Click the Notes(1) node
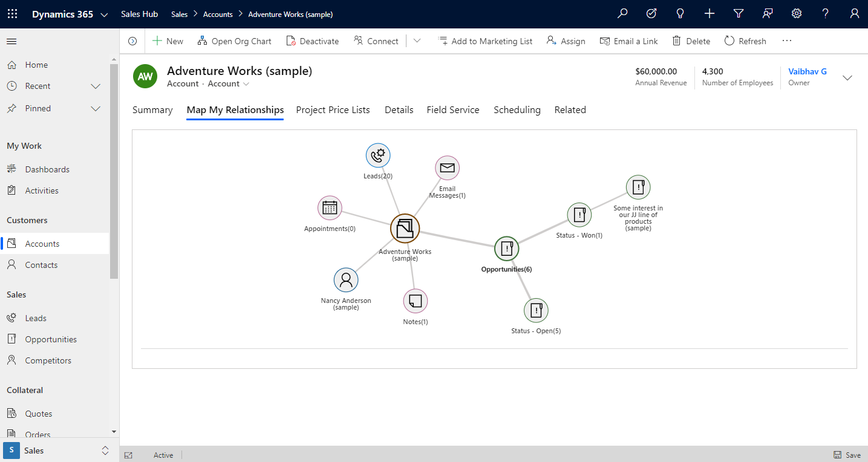Image resolution: width=868 pixels, height=462 pixels. coord(416,301)
